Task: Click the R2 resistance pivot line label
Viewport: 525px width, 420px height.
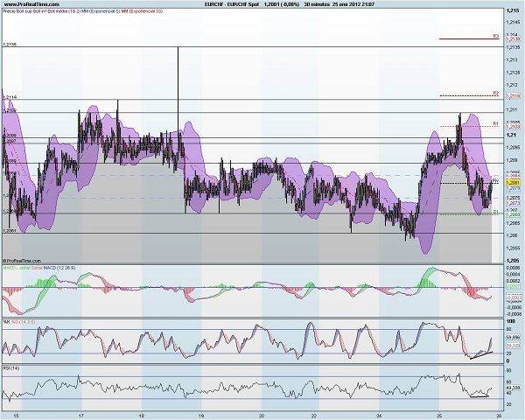Action: 496,93
